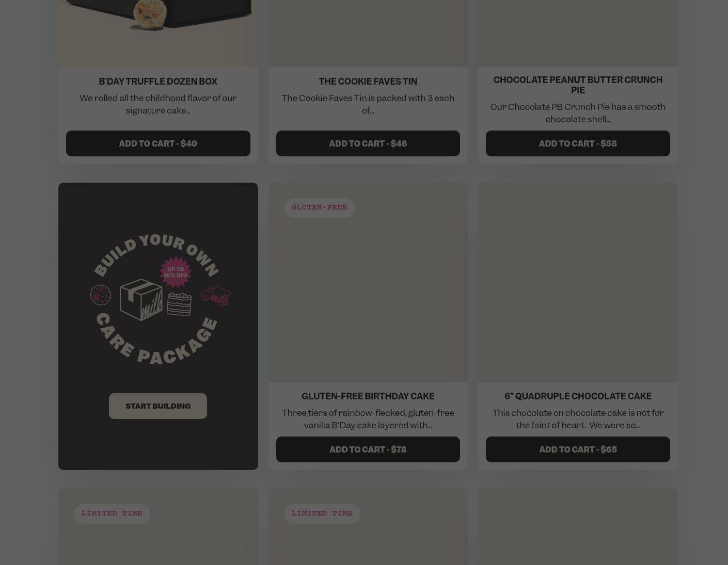Click the Up To 10% Off starburst icon
Screen dimensions: 728x565
pyautogui.click(x=176, y=272)
